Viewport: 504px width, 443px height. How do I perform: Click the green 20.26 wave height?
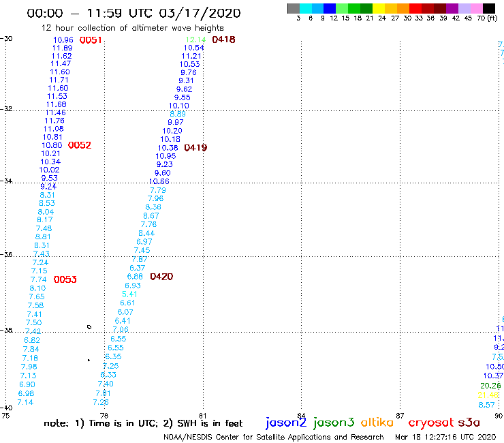(490, 386)
